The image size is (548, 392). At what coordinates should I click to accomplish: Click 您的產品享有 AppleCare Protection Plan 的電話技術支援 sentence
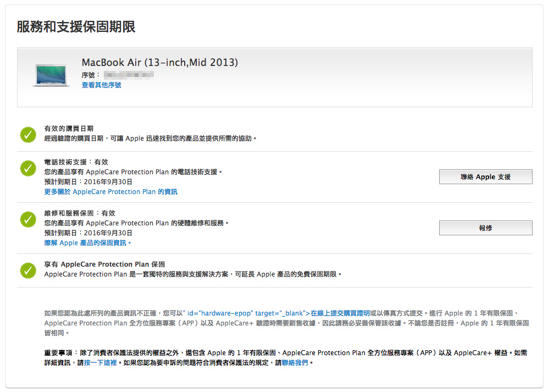point(133,172)
